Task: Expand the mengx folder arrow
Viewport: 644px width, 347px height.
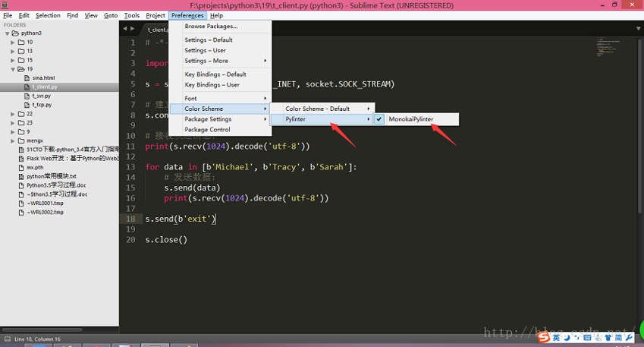Action: click(13, 141)
